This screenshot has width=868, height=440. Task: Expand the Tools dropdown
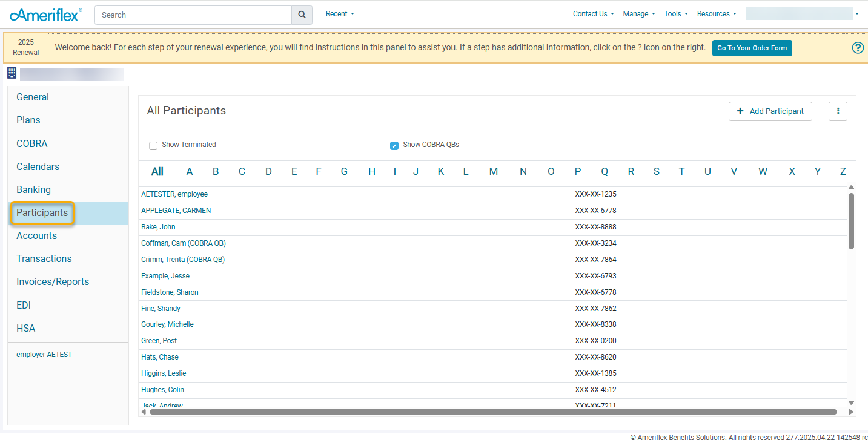676,14
